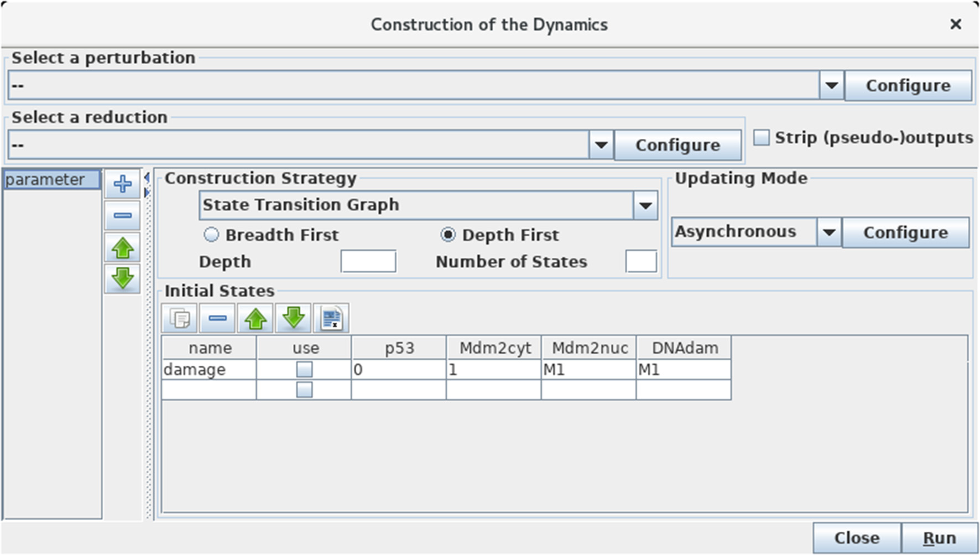The image size is (980, 555).
Task: Enable Strip (pseudo-)outputs checkbox
Action: click(x=762, y=138)
